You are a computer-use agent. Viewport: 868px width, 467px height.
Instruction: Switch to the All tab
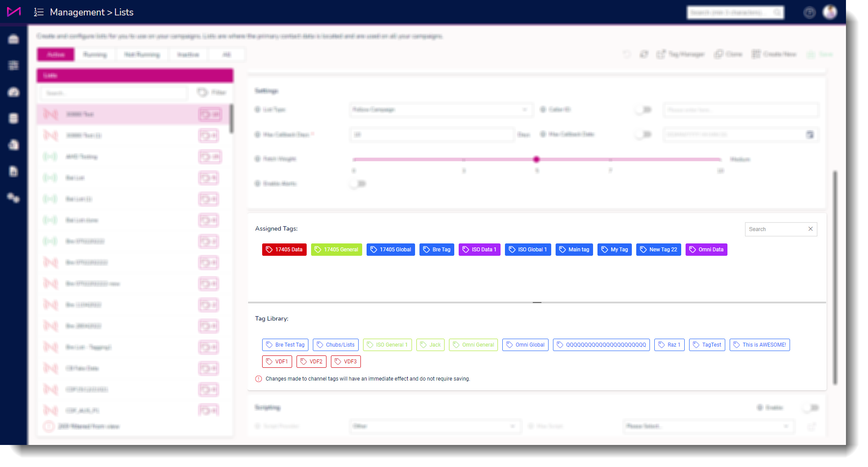point(227,54)
